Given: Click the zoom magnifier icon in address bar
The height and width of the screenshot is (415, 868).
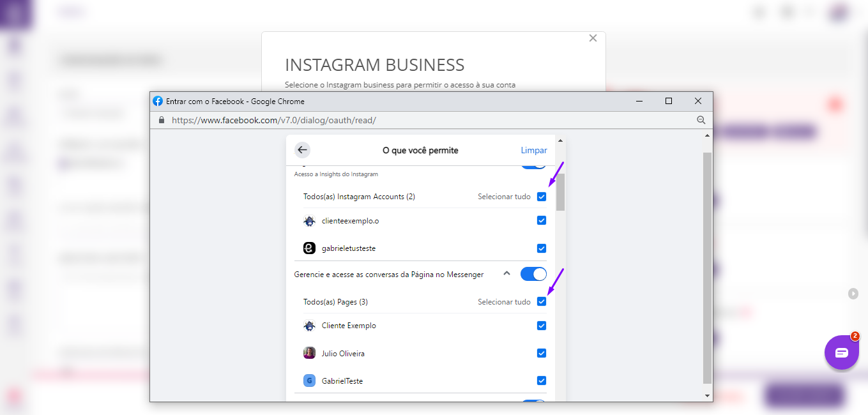Looking at the screenshot, I should [701, 120].
